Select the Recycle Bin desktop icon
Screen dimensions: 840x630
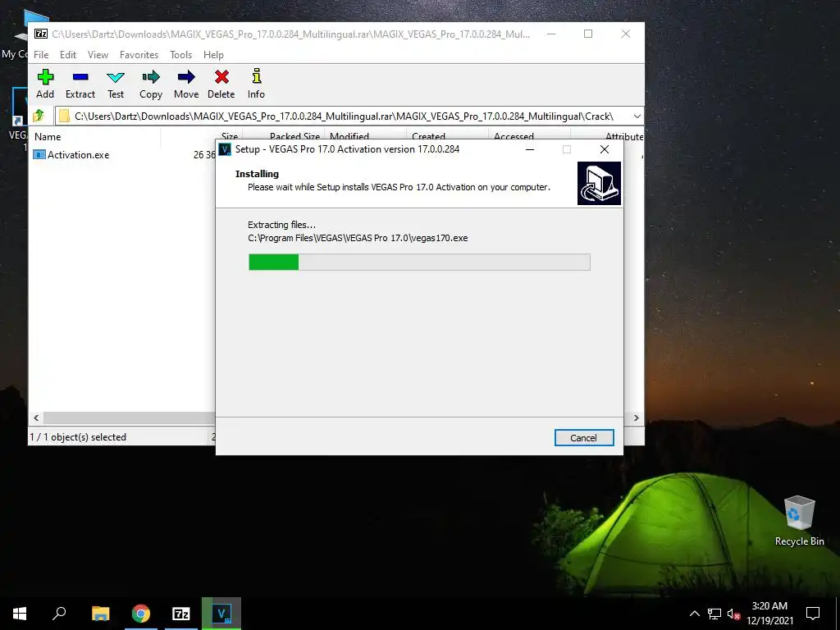click(x=799, y=521)
